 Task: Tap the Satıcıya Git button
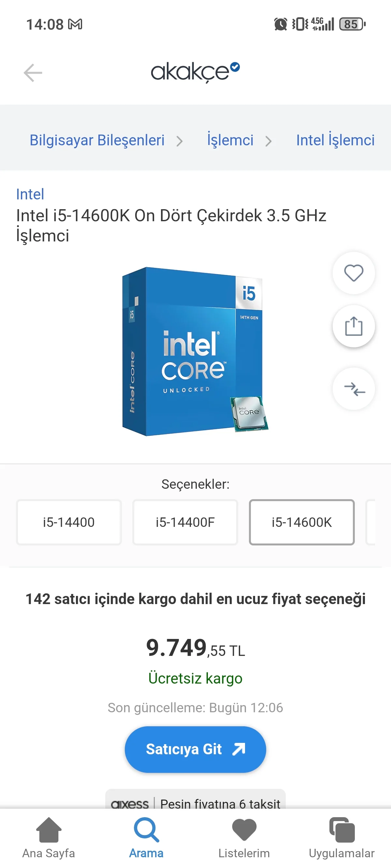point(195,749)
